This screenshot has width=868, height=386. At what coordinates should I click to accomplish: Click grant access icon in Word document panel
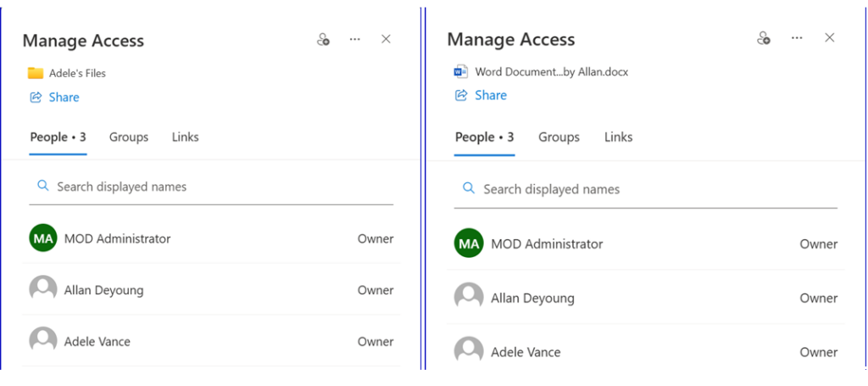pos(764,38)
